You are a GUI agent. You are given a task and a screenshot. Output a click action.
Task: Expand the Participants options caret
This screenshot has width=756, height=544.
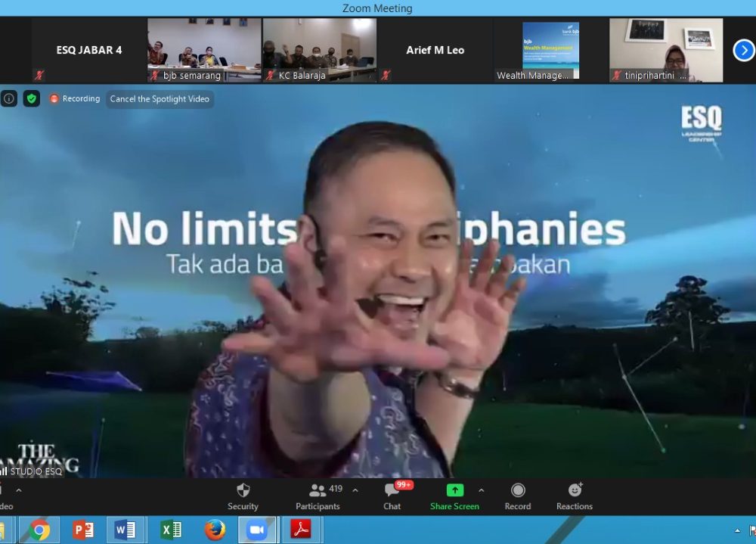tap(355, 490)
